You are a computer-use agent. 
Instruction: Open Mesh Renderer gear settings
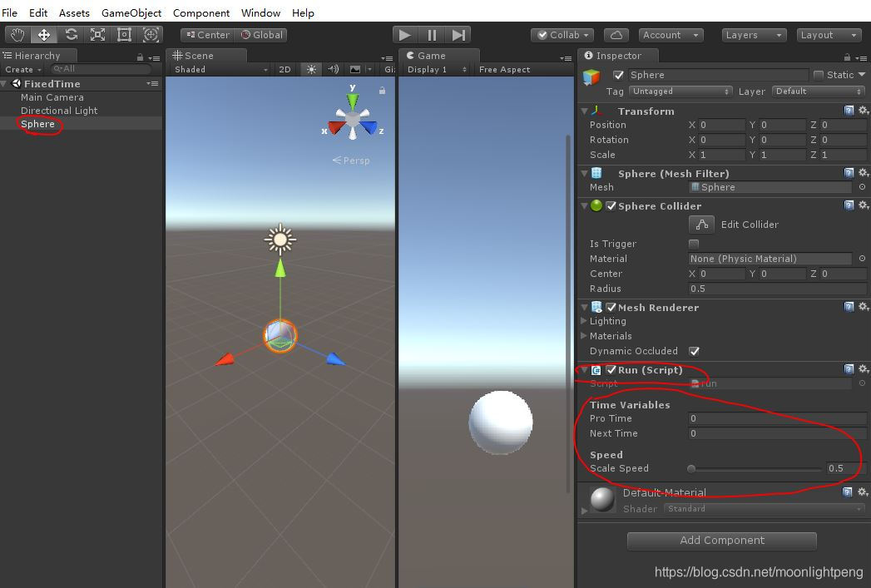pos(864,307)
